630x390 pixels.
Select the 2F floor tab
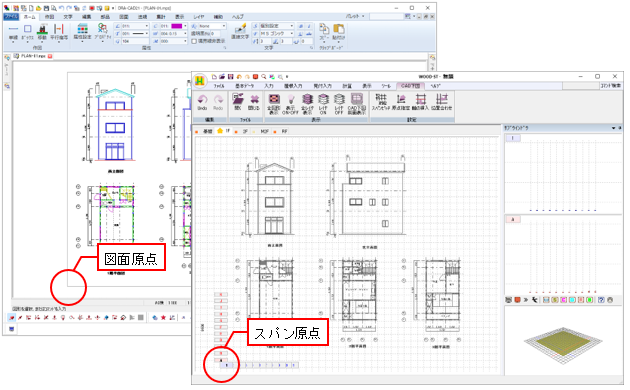[x=245, y=131]
